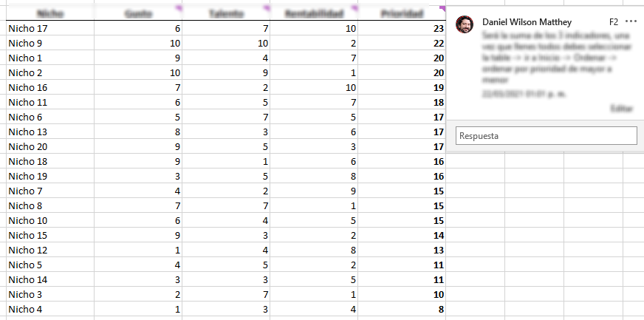The image size is (644, 320).
Task: Select Prioridad value 23 cell
Action: (x=402, y=28)
